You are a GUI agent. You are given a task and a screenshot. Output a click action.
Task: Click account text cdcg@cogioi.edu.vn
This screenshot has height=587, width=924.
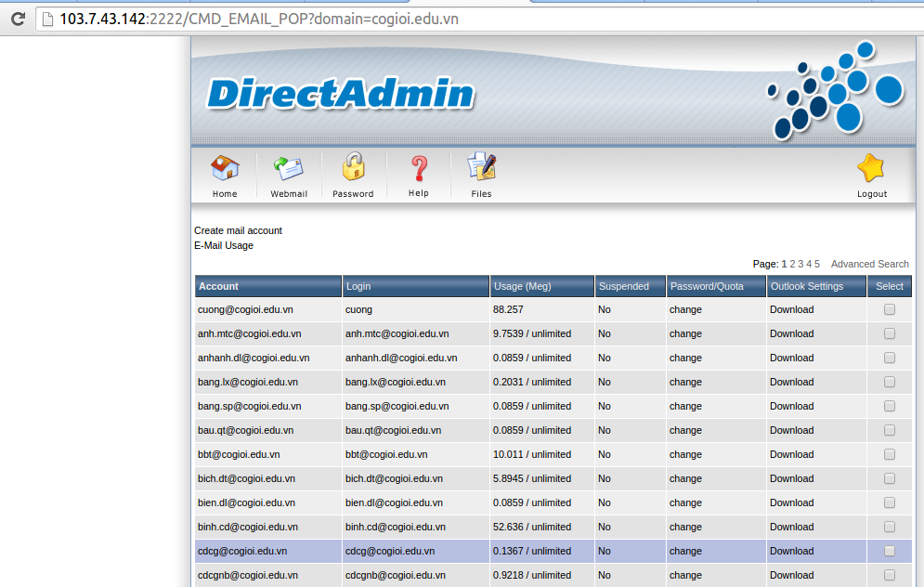click(242, 551)
